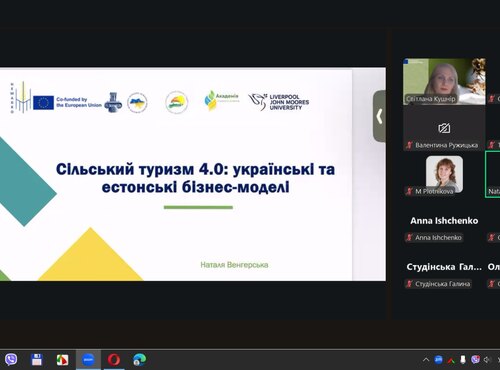Click the Viber icon in system tray

coord(475,359)
